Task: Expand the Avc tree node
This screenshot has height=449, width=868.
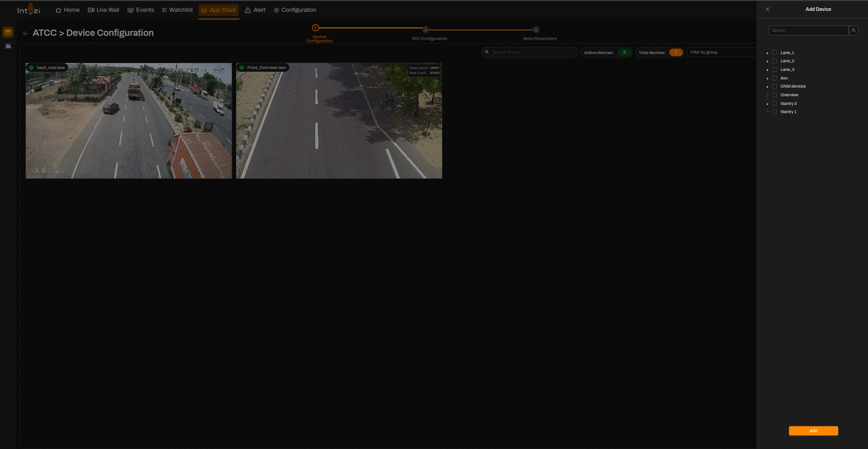Action: 767,79
